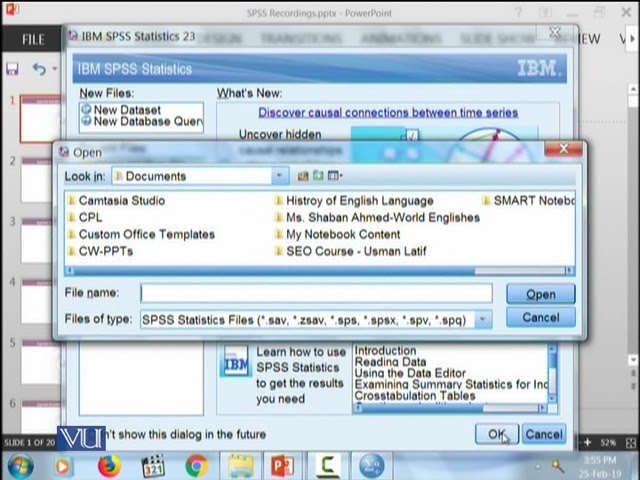Viewport: 640px width, 480px height.
Task: Click OK in SPSS welcome dialog
Action: tap(497, 434)
